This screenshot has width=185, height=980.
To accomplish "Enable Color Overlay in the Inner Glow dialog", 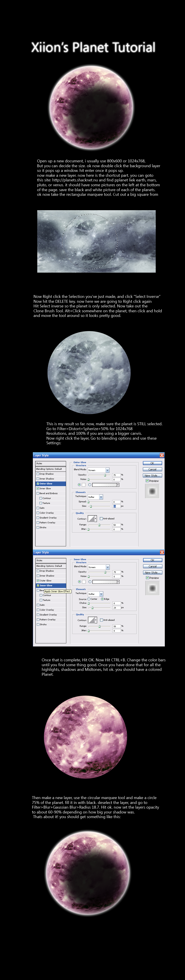I will [38, 610].
